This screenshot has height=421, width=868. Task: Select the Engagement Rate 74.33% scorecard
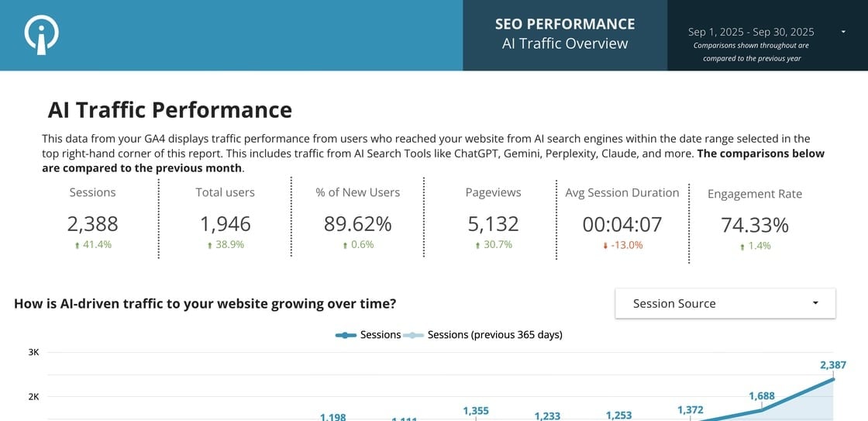click(x=754, y=225)
